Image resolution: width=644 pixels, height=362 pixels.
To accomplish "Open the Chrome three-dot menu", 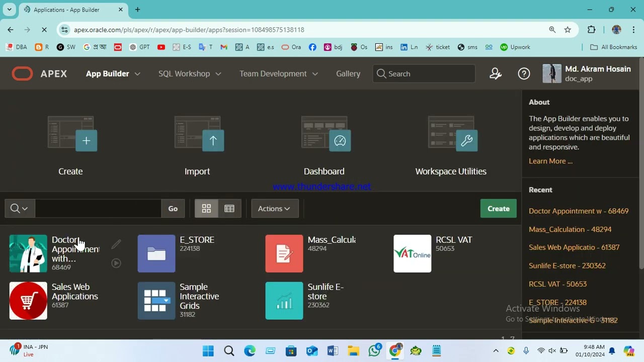I will [x=633, y=30].
